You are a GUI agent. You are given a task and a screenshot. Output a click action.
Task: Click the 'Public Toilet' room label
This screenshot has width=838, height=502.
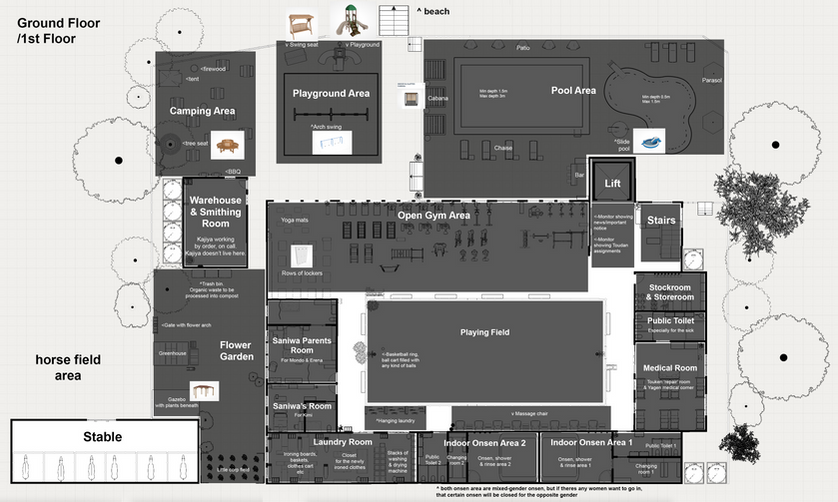point(671,320)
